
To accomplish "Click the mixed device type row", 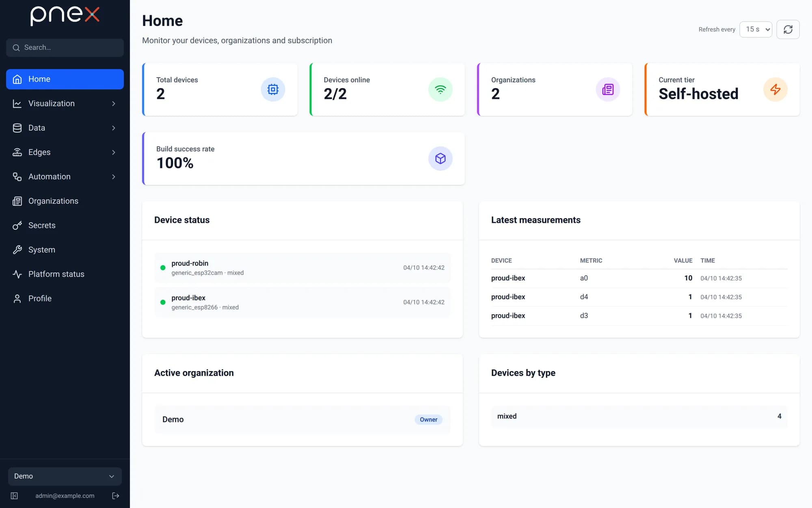I will click(x=639, y=416).
